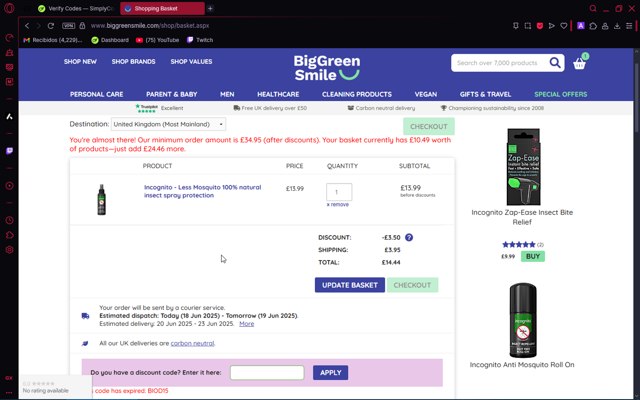Click the pin icon in address bar
The width and height of the screenshot is (640, 400).
tap(516, 26)
